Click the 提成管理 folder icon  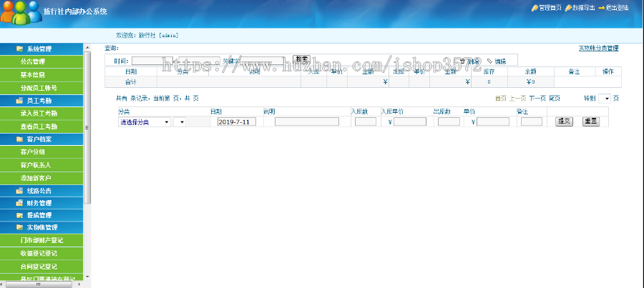point(19,215)
